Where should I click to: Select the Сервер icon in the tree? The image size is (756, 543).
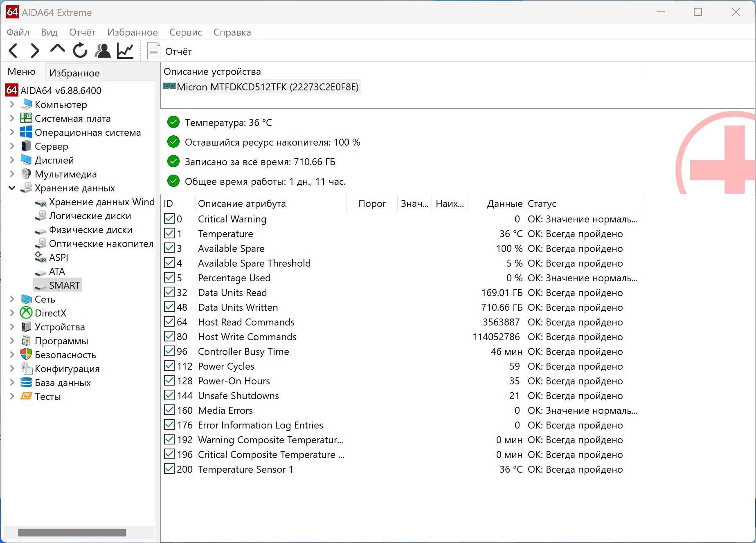[26, 146]
